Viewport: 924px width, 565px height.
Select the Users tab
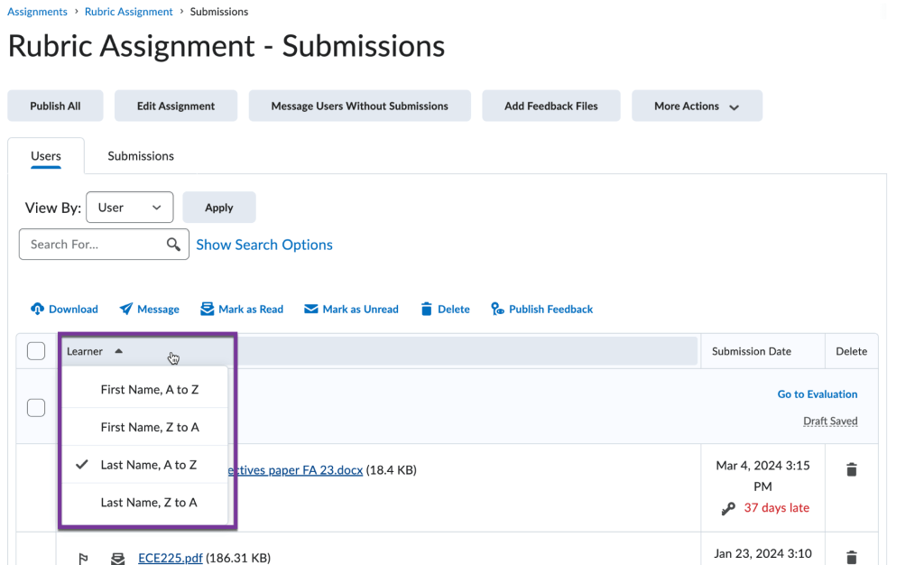45,155
